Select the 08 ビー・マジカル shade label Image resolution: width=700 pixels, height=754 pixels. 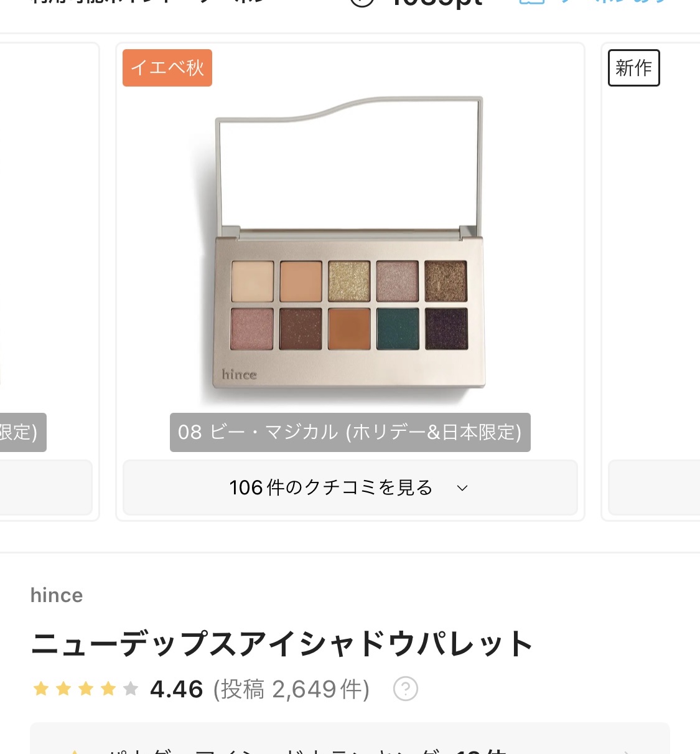[350, 432]
